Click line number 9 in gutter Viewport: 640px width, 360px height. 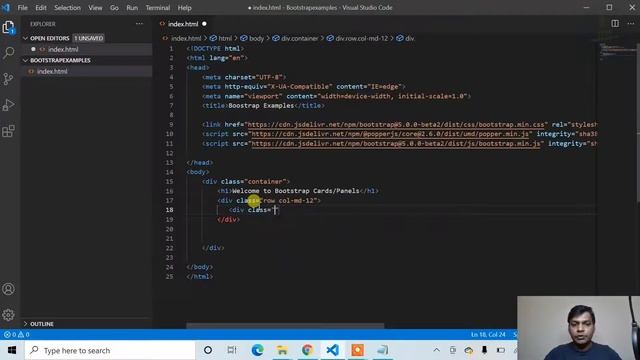171,124
